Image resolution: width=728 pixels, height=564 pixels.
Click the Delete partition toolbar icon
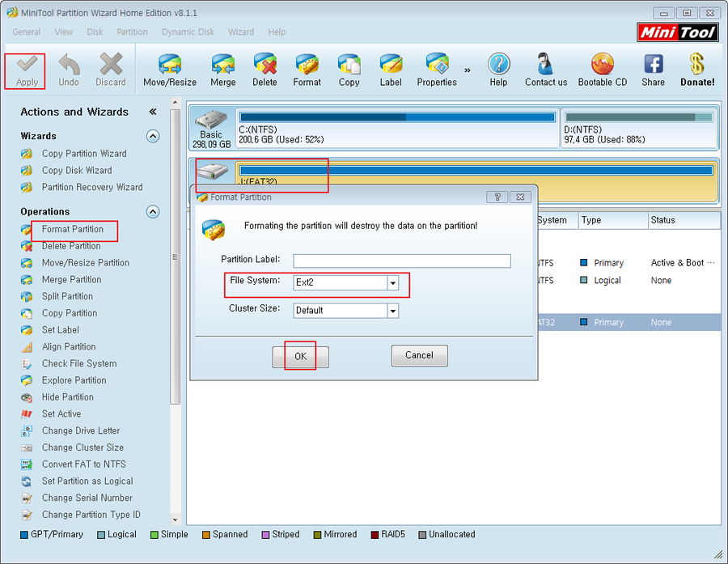[265, 65]
